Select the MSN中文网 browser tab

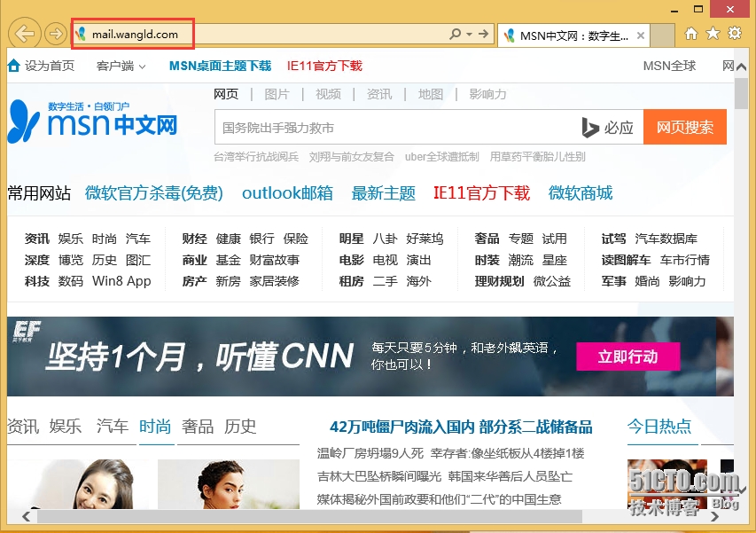(573, 35)
